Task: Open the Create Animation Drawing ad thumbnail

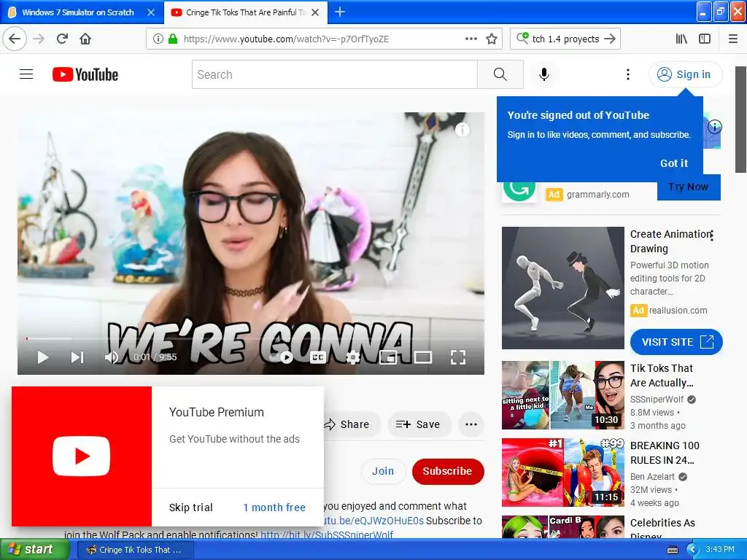Action: 562,287
